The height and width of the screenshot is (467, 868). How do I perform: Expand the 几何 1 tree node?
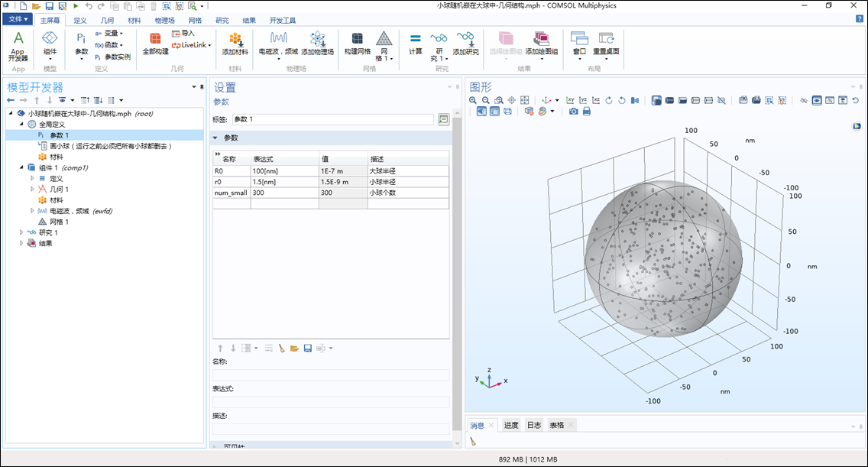[32, 189]
